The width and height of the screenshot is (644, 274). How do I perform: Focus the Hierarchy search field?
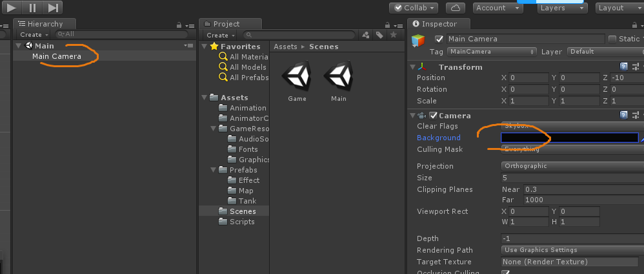pos(121,34)
